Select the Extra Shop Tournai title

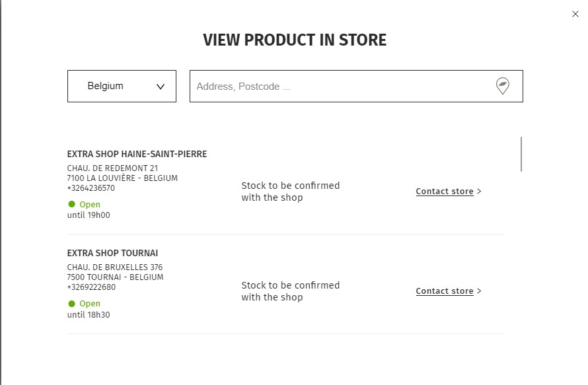point(112,253)
